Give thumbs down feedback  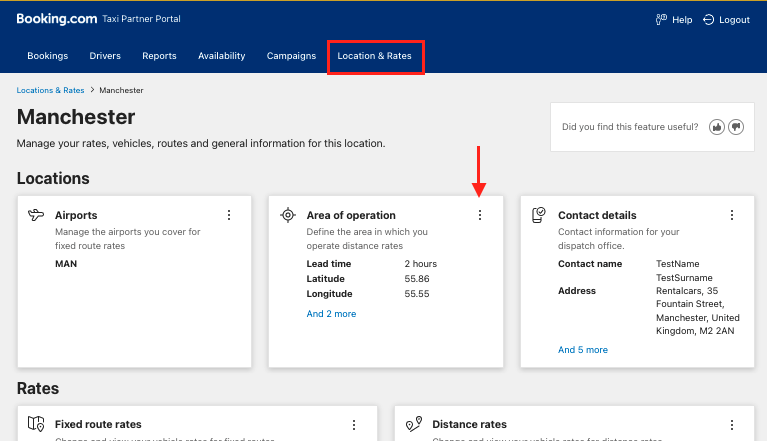tap(736, 127)
